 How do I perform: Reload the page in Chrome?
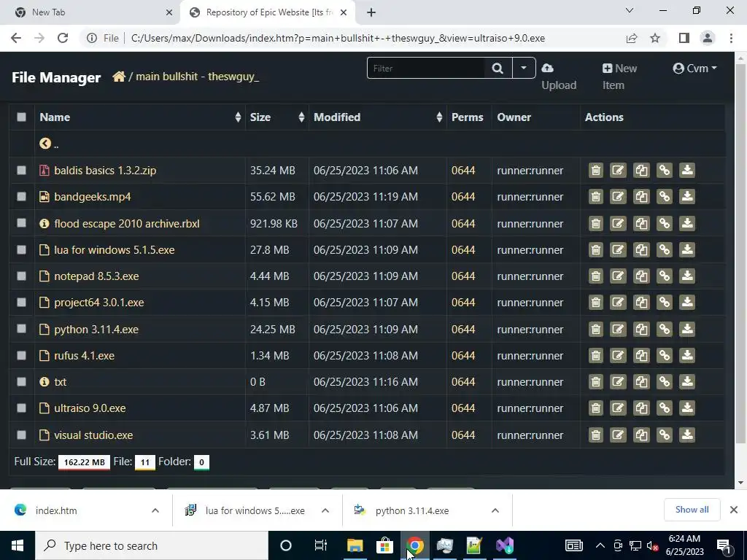tap(63, 38)
